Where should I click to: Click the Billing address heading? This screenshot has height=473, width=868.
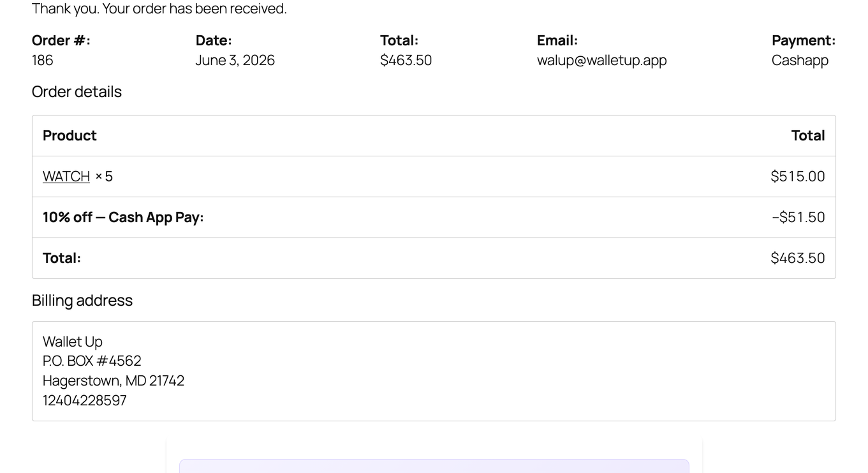82,301
